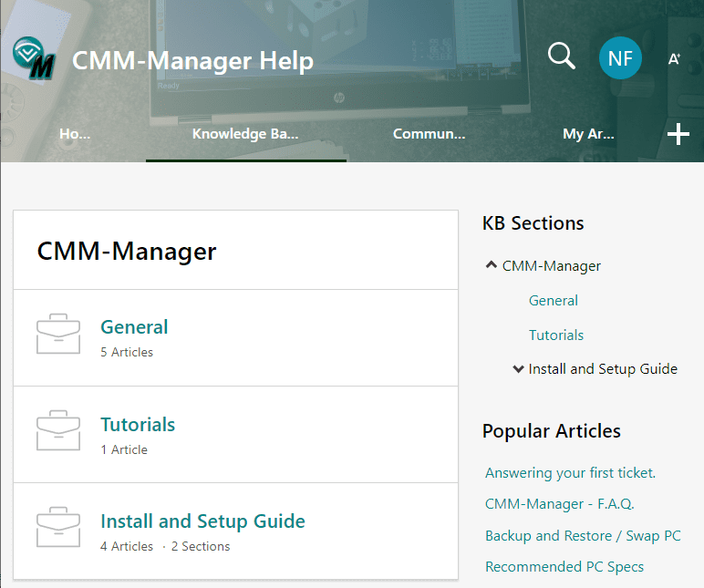
Task: Click the CMM-Manager Help site title
Action: (193, 60)
